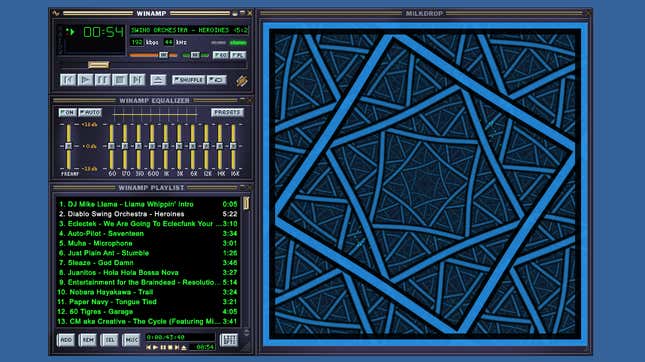Open the playlist ADD menu button
The image size is (645, 362).
click(x=66, y=340)
